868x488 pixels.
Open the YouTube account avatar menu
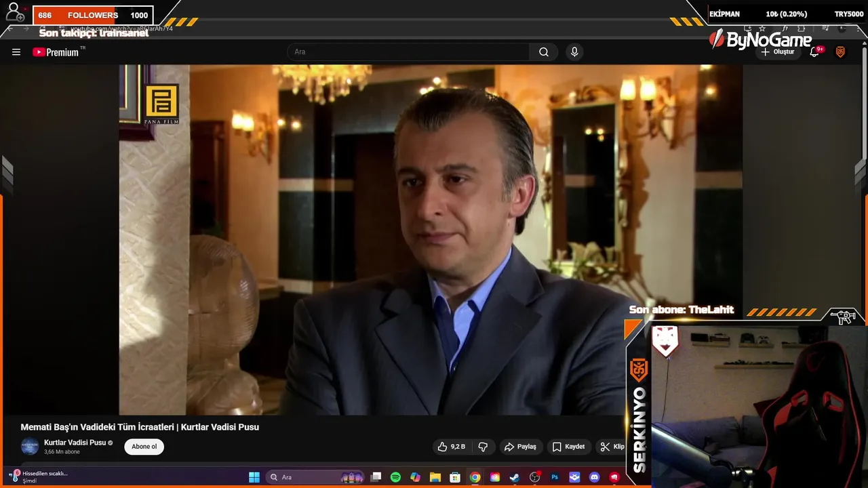click(x=840, y=52)
